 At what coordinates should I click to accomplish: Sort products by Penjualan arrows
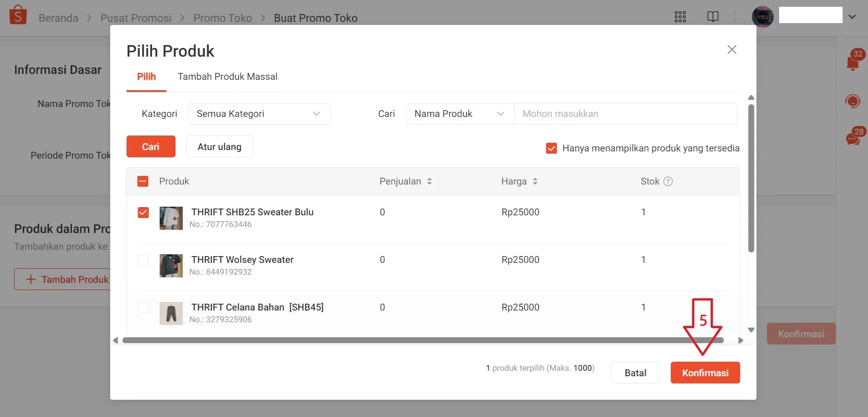[x=429, y=181]
